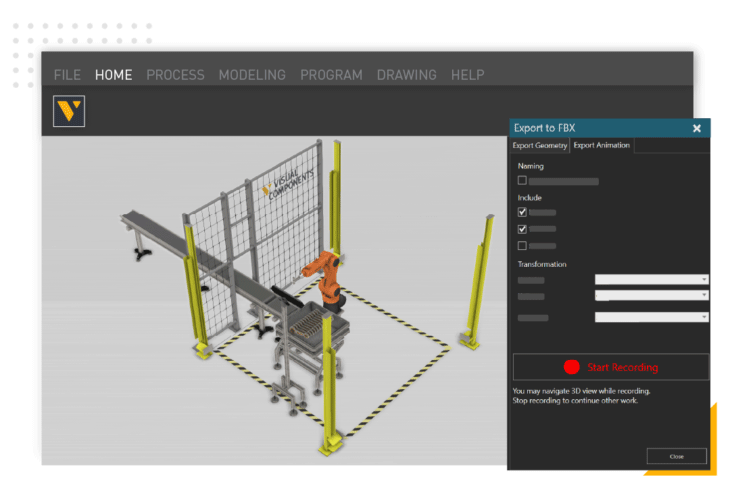Switch to Export Geometry tab

[539, 146]
